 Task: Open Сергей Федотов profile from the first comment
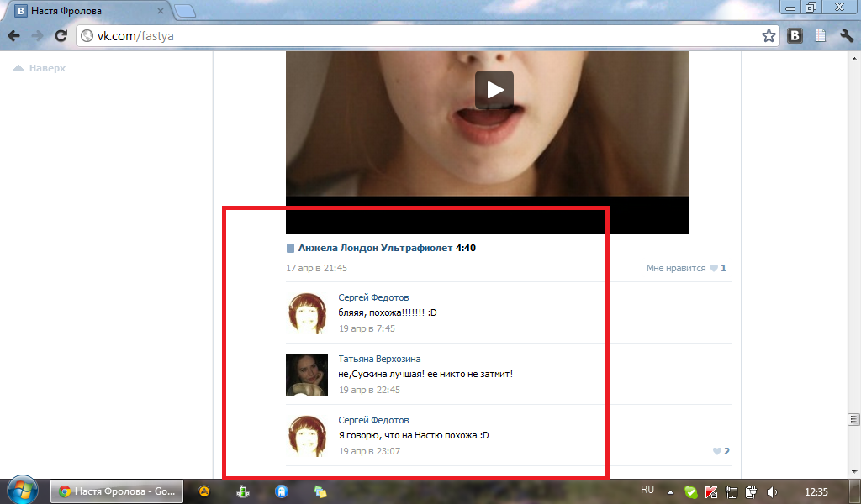(x=373, y=297)
